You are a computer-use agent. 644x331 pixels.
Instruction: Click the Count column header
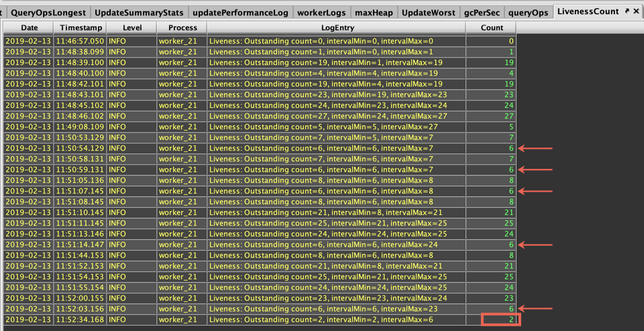click(491, 27)
